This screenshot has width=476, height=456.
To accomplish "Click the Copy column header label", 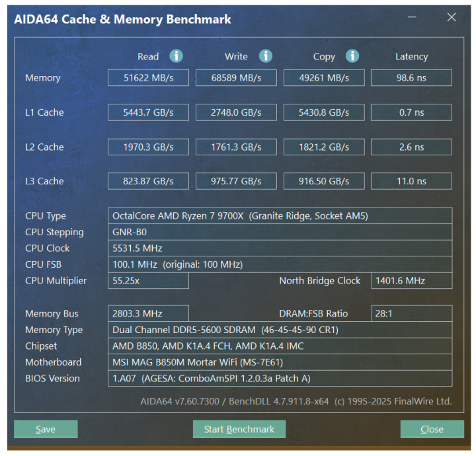I will pos(324,57).
